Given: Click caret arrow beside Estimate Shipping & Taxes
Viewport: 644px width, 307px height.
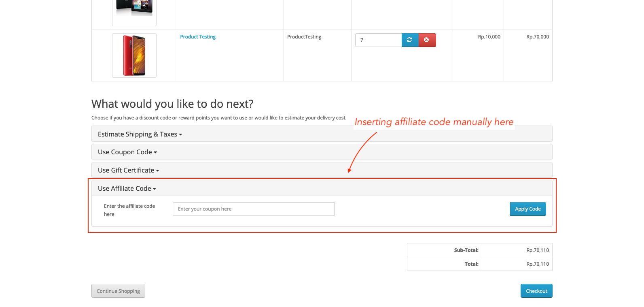Looking at the screenshot, I should pyautogui.click(x=180, y=134).
